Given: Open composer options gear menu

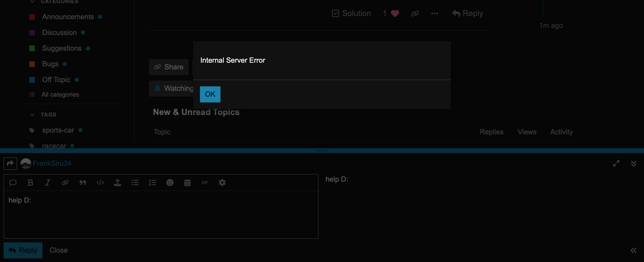Looking at the screenshot, I should (x=222, y=183).
